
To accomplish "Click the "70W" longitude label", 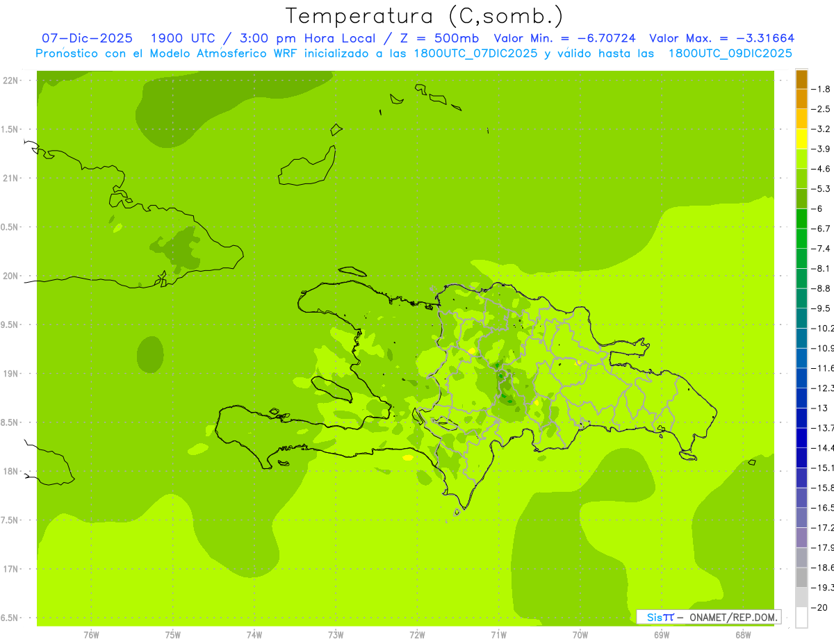I will [x=580, y=634].
